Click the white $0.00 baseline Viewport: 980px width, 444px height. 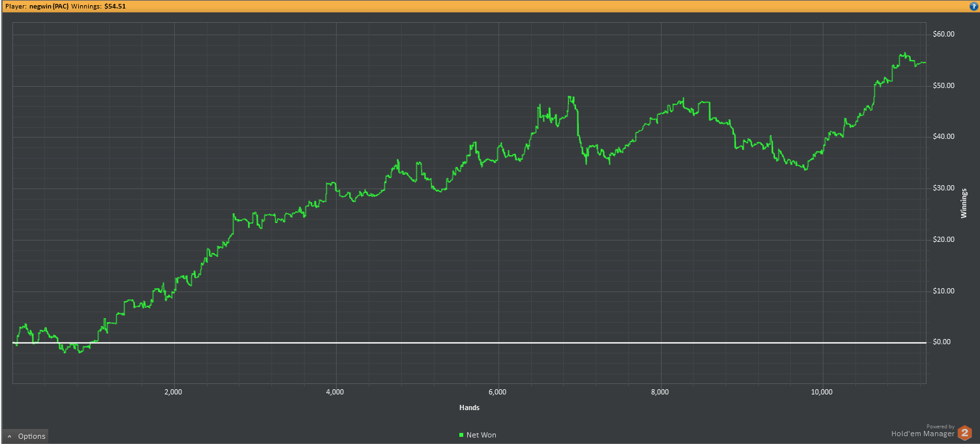[x=469, y=342]
